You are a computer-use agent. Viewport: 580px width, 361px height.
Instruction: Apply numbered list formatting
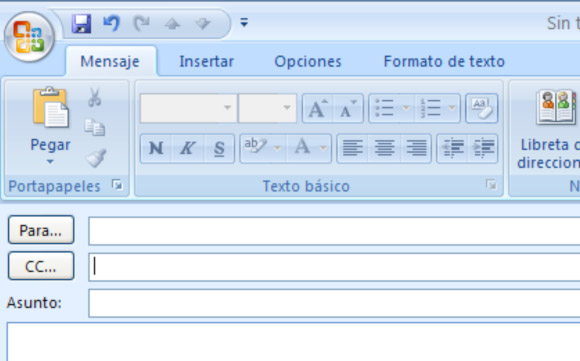pos(430,108)
